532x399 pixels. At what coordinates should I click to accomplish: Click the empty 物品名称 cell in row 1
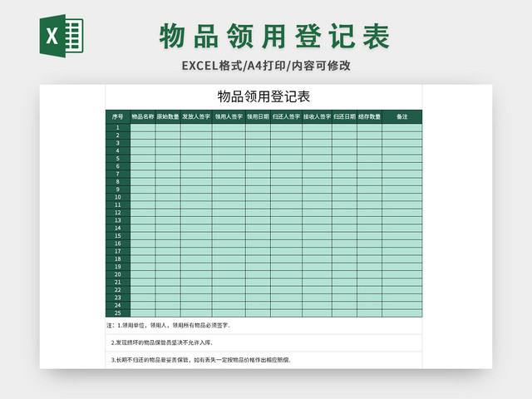143,127
